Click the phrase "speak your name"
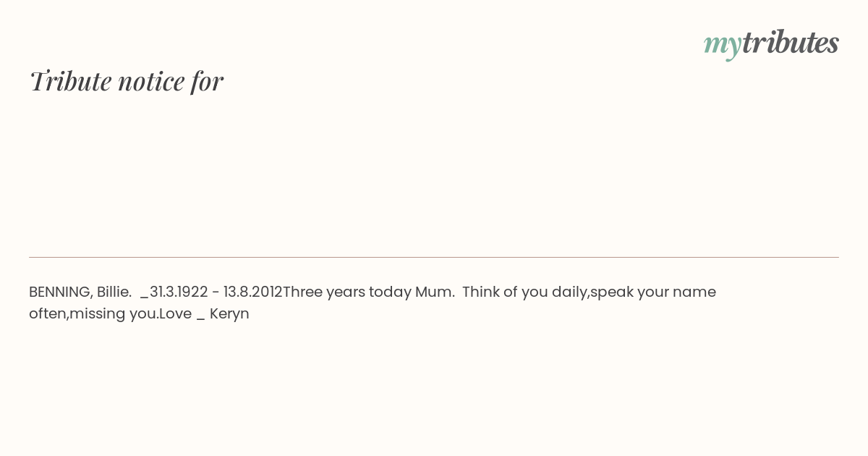This screenshot has width=868, height=456. 653,292
